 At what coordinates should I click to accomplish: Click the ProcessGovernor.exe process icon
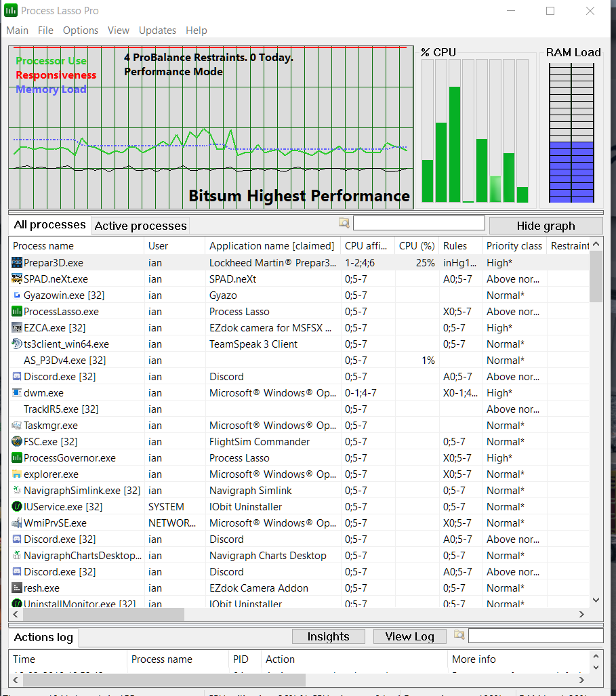point(17,457)
